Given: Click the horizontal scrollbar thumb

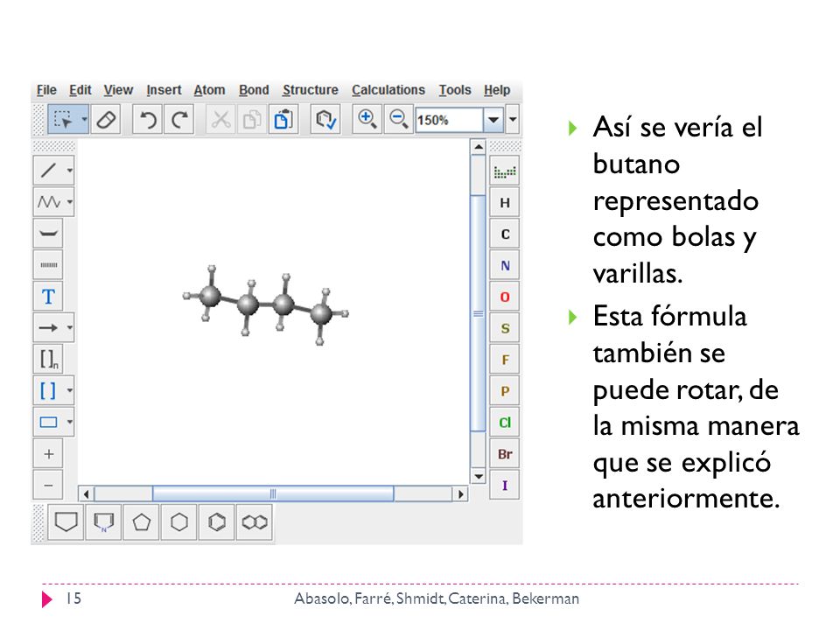Looking at the screenshot, I should click(x=273, y=493).
